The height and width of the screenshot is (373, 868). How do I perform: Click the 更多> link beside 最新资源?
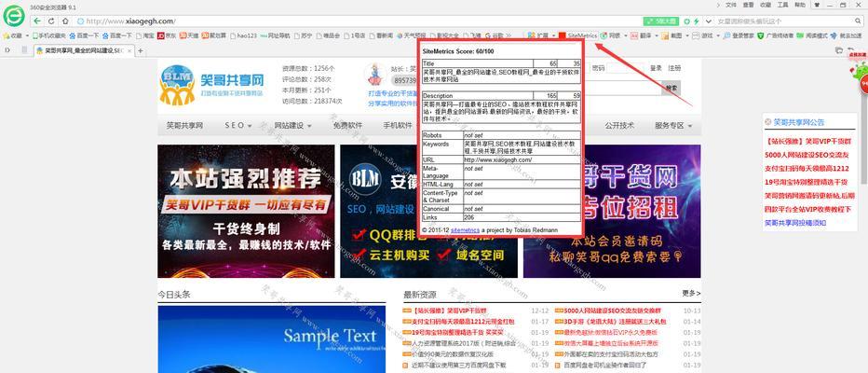(691, 293)
